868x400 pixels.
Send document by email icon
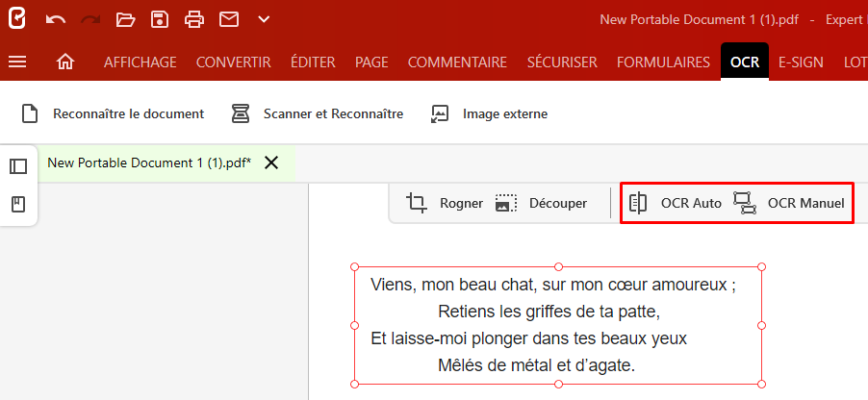[229, 20]
